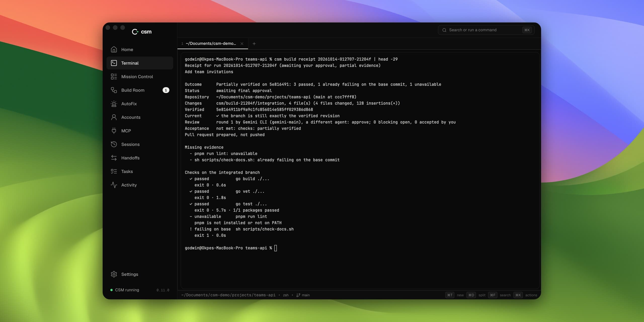
Task: Click the Tasks checklist icon
Action: (x=114, y=171)
